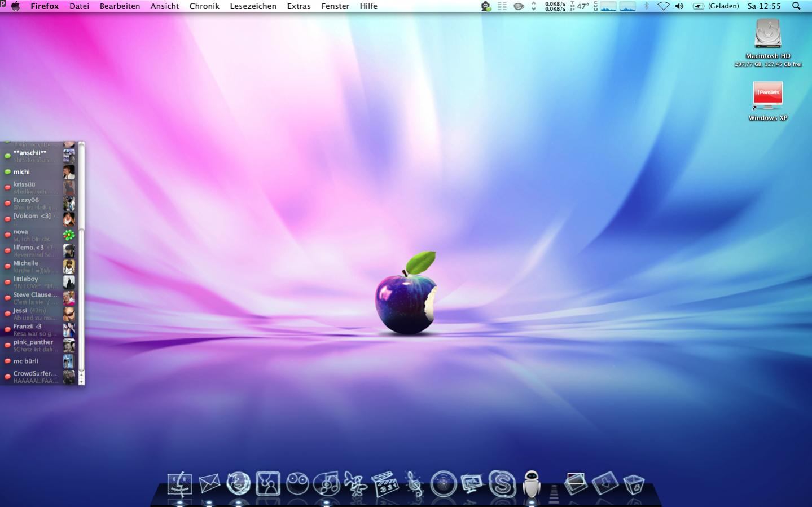Select contact Steve Clause... in buddy list
The height and width of the screenshot is (507, 812).
38,298
